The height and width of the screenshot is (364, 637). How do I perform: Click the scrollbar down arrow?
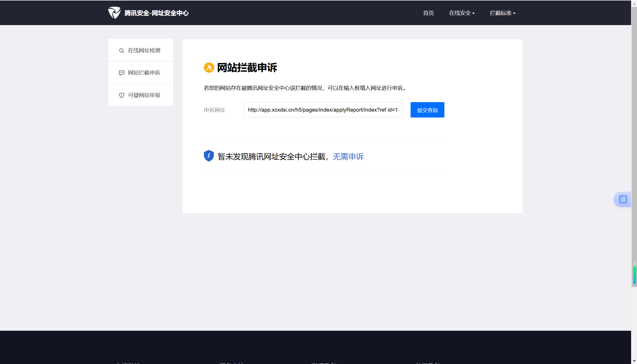pos(634,361)
